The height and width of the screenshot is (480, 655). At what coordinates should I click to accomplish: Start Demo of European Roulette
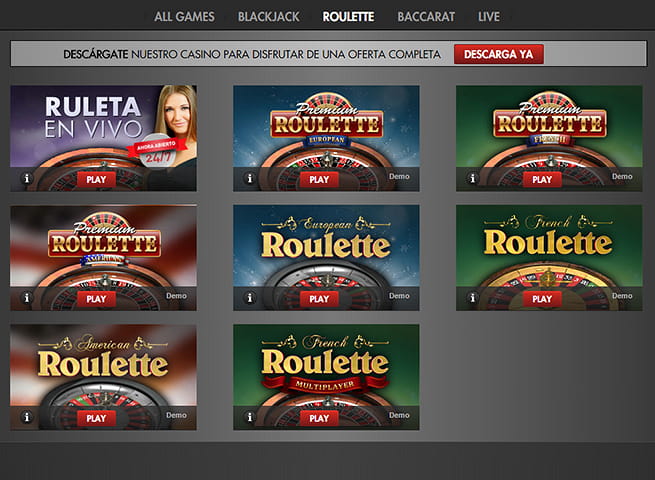(x=399, y=296)
